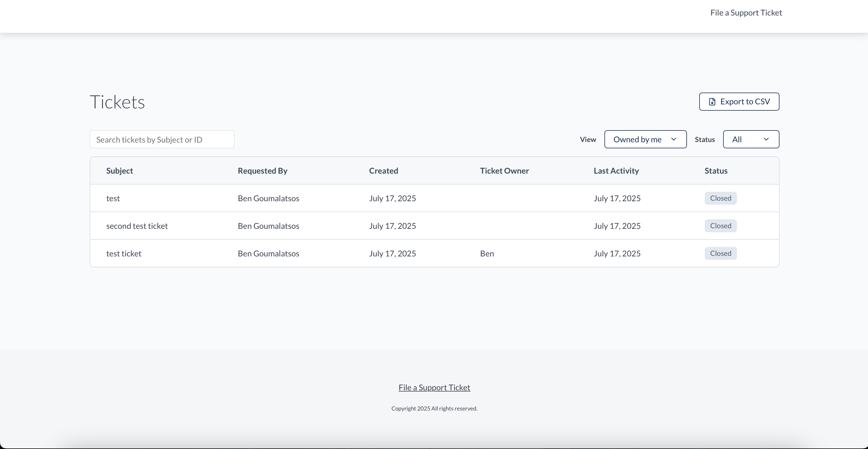This screenshot has width=868, height=449.
Task: Click the Tickets page heading
Action: tap(117, 102)
